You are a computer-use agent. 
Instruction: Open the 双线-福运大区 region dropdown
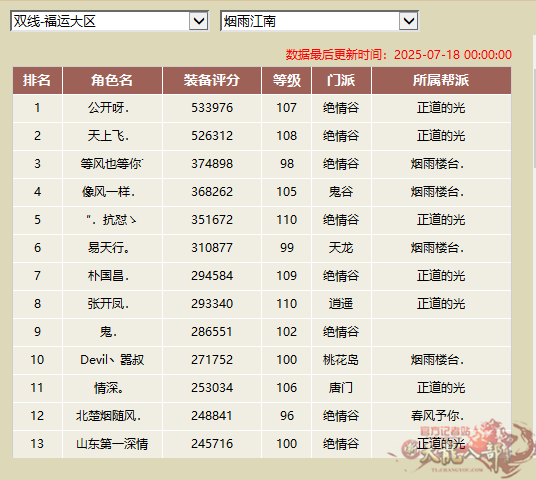109,21
